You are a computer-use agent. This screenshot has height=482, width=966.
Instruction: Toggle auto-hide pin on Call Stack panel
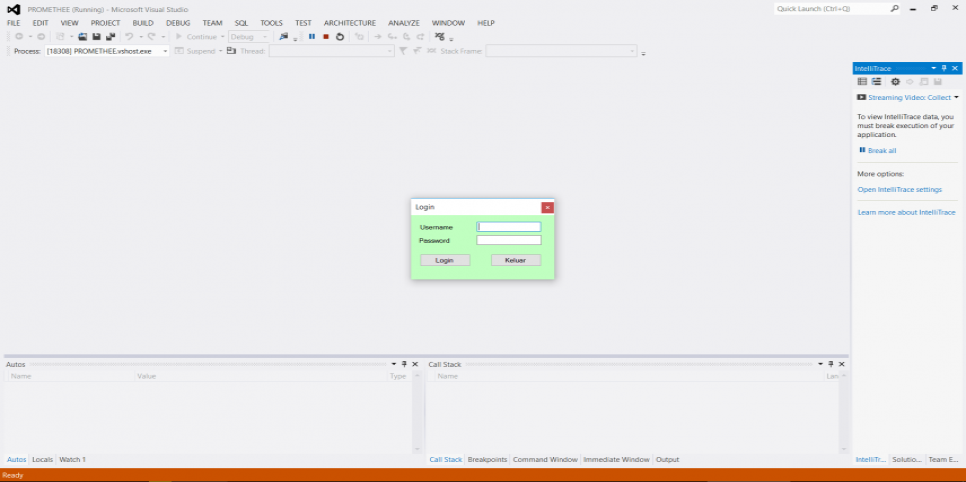coord(830,364)
